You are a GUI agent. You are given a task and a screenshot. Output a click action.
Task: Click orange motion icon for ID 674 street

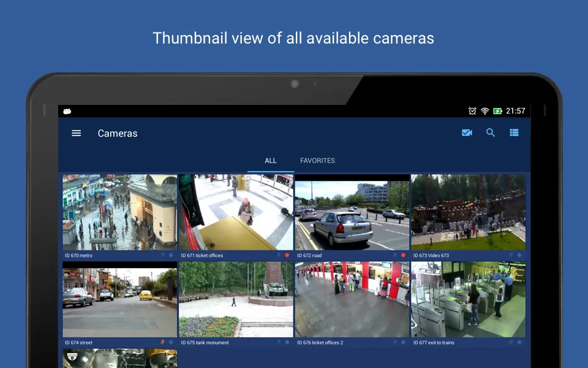(162, 342)
